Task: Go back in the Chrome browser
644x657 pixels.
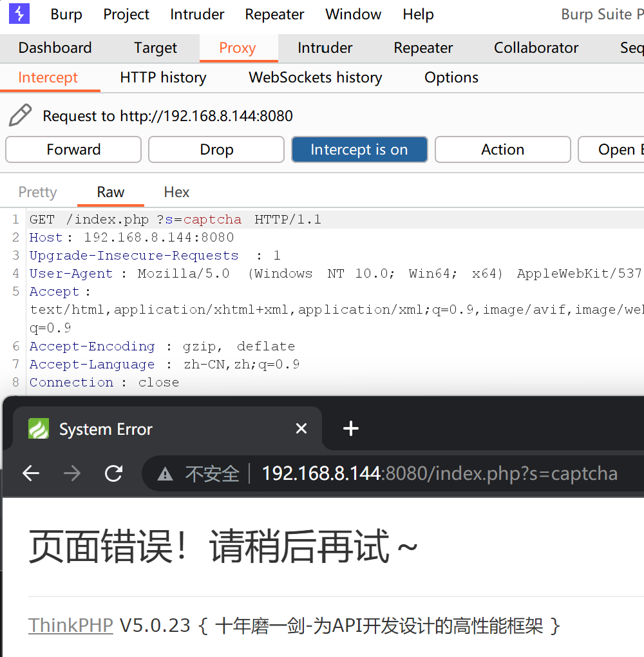Action: click(x=31, y=473)
